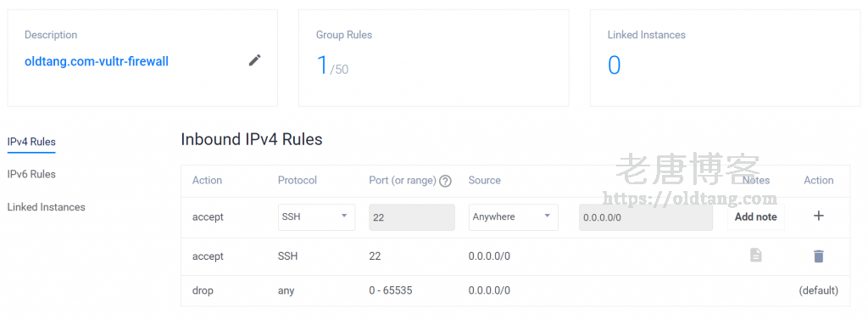Delete the SSH port 22 rule

tap(818, 256)
